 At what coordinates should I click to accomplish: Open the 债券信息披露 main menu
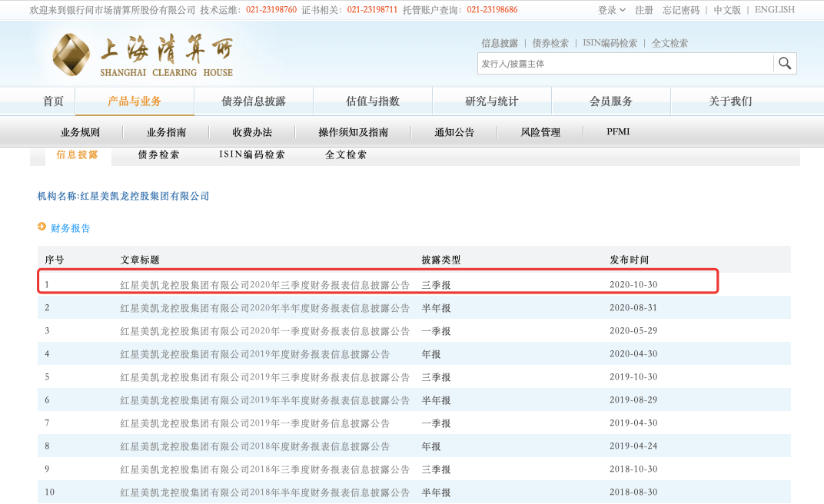pos(254,101)
